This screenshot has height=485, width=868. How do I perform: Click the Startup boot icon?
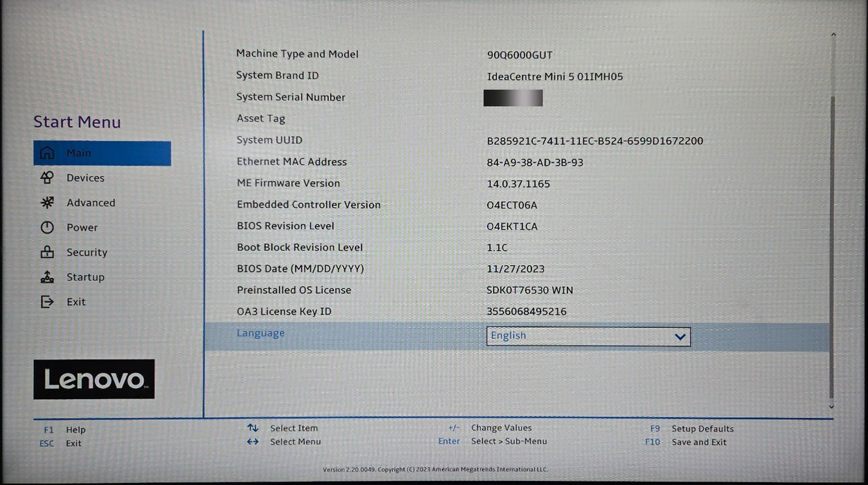click(47, 277)
